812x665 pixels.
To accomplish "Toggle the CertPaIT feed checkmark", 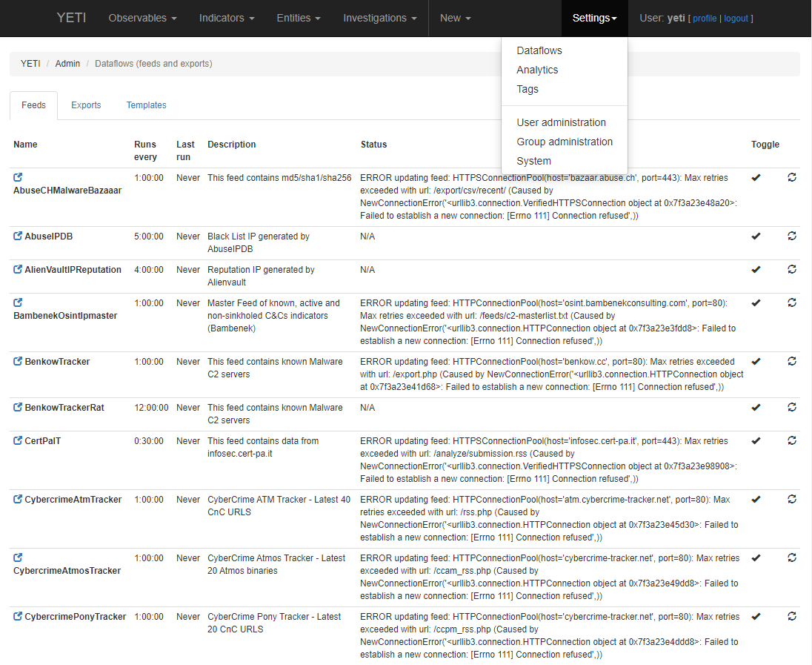I will (x=756, y=440).
